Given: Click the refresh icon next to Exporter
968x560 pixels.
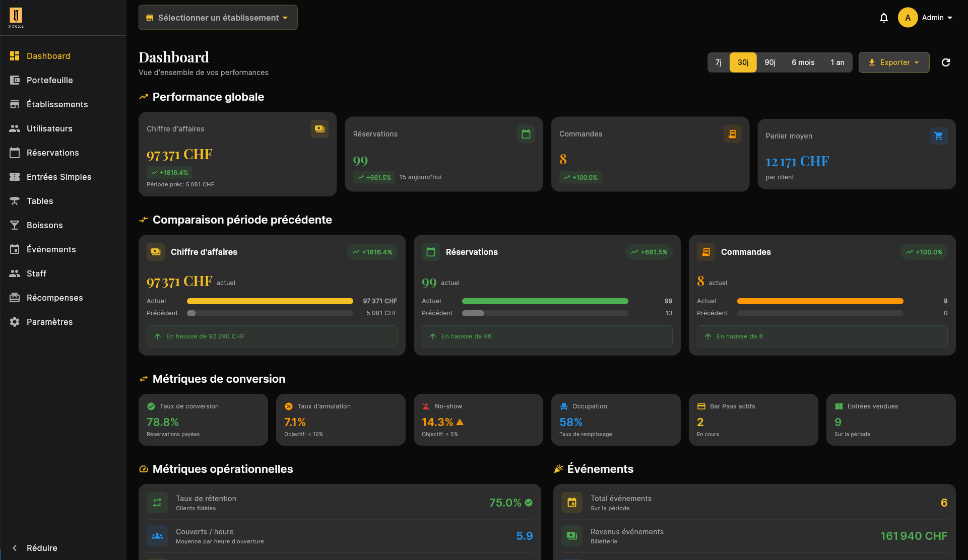Looking at the screenshot, I should click(946, 62).
